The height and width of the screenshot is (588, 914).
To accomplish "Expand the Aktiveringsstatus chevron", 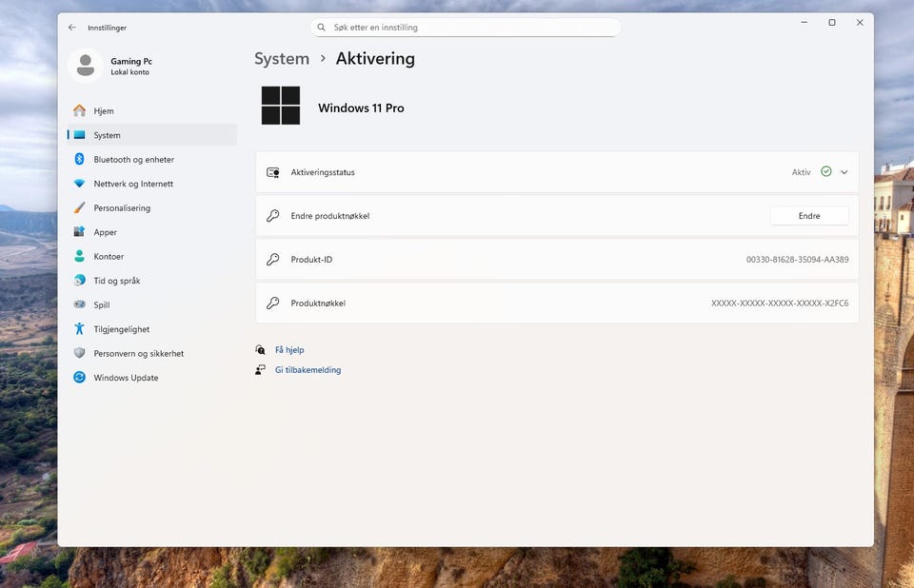I will click(x=844, y=172).
